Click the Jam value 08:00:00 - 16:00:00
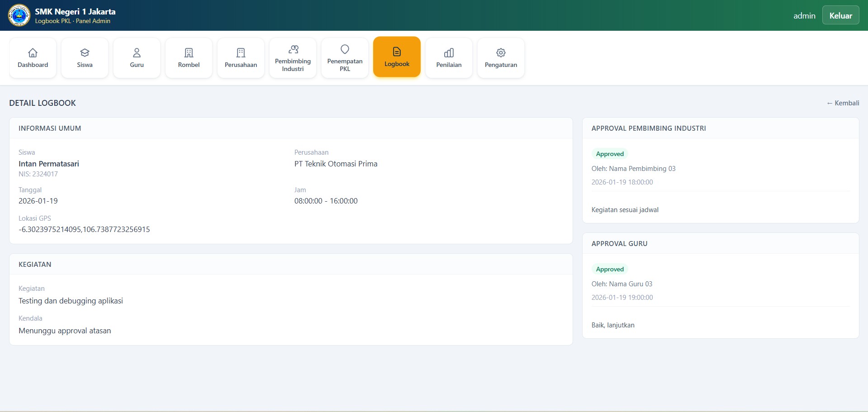Viewport: 868px width, 412px height. point(326,201)
